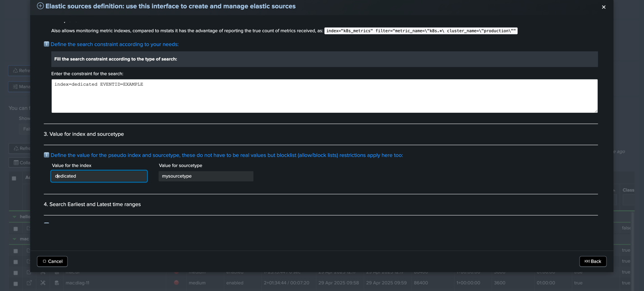Click the info icon above the pseudo index fields
This screenshot has width=644, height=291.
pyautogui.click(x=46, y=155)
